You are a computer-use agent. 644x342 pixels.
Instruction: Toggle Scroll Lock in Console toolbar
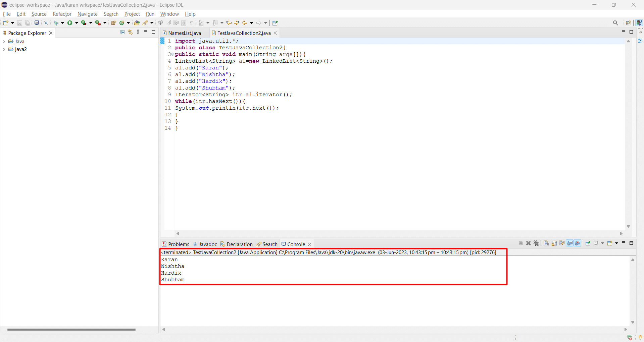click(x=554, y=243)
